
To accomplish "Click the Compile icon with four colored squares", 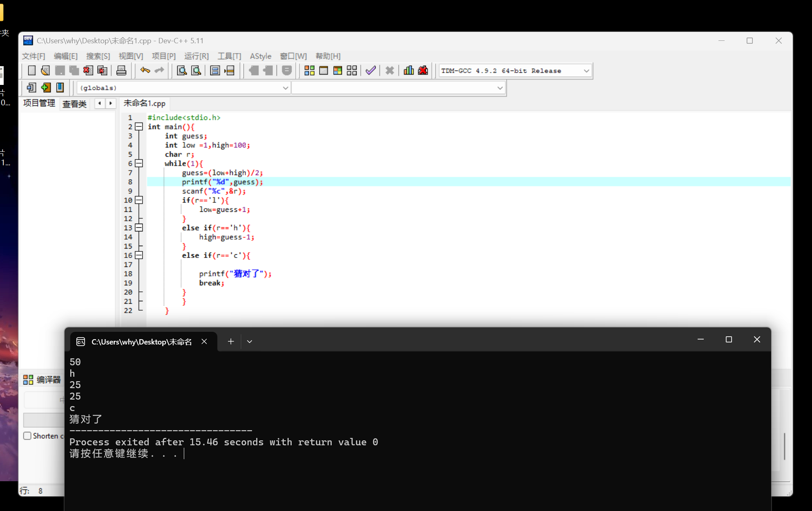I will (310, 71).
